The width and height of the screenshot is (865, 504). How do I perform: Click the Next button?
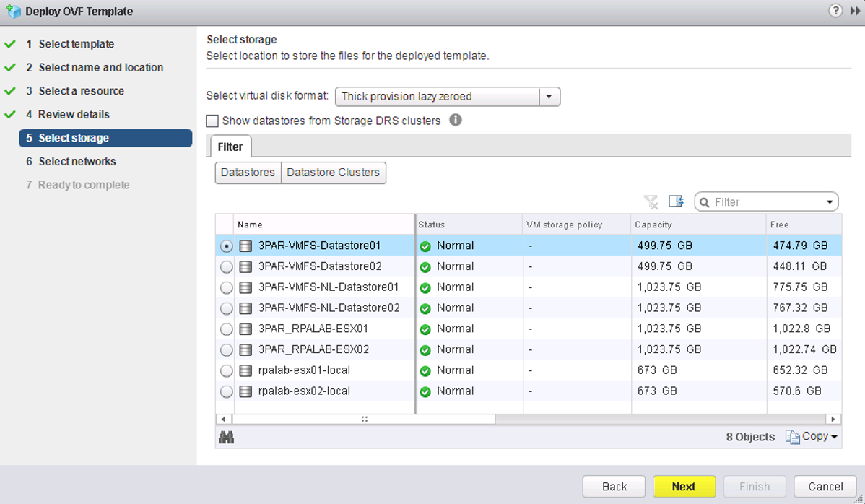684,487
